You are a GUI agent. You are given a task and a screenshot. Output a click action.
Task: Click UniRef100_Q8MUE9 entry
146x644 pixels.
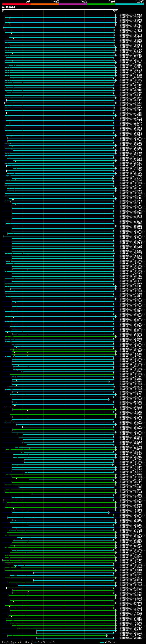131,103
